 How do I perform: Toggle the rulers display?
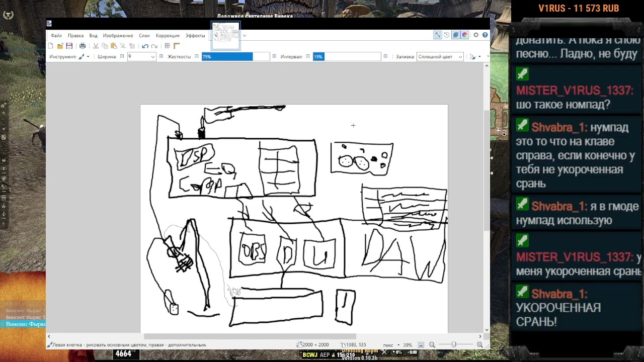pos(177,46)
